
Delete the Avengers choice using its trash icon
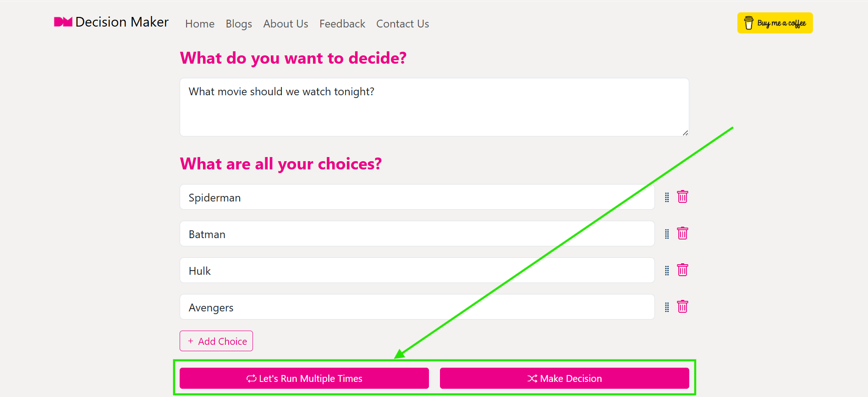(x=682, y=307)
